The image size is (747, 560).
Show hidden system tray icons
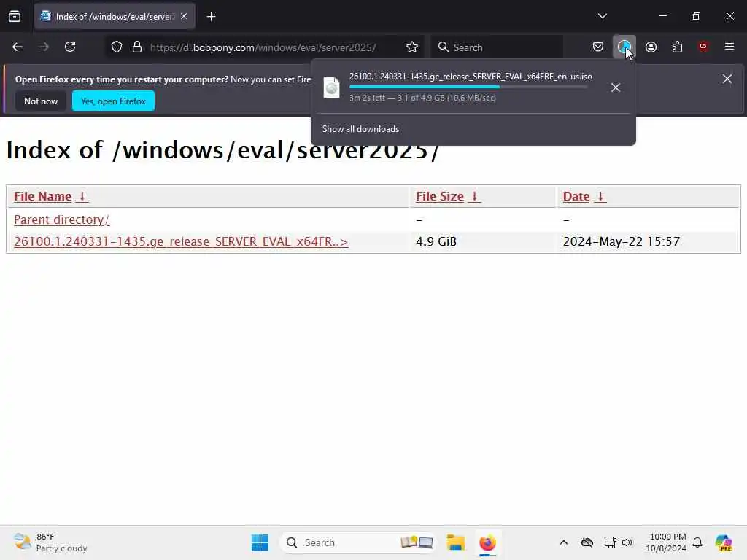[564, 542]
